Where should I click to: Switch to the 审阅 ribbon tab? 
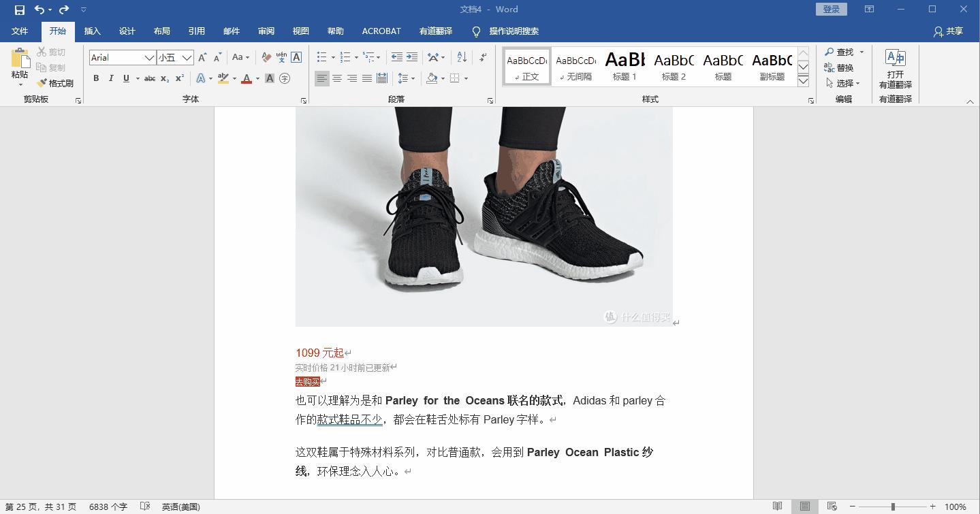[x=266, y=31]
